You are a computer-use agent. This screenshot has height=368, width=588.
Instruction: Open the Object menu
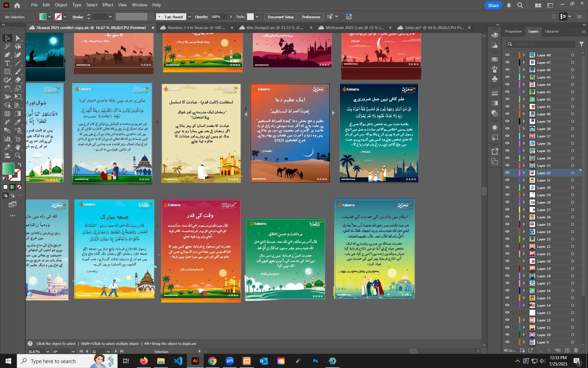tap(61, 5)
